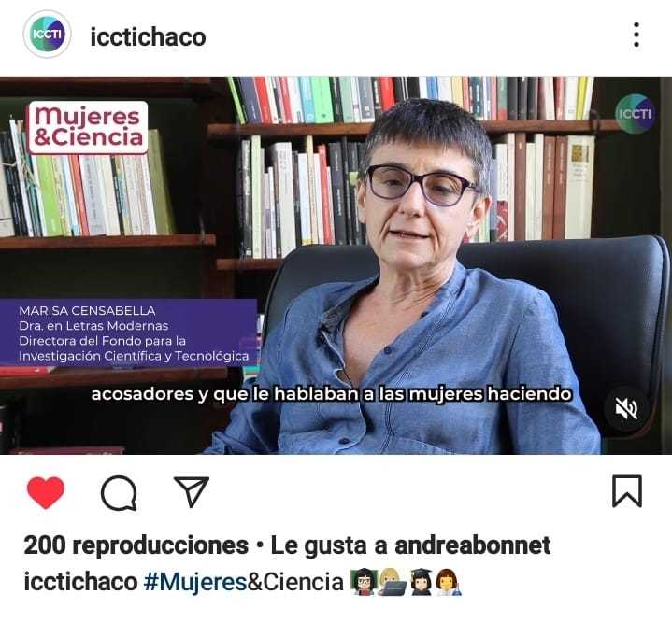Image resolution: width=672 pixels, height=623 pixels.
Task: Tap the video to pause playback
Action: [336, 265]
